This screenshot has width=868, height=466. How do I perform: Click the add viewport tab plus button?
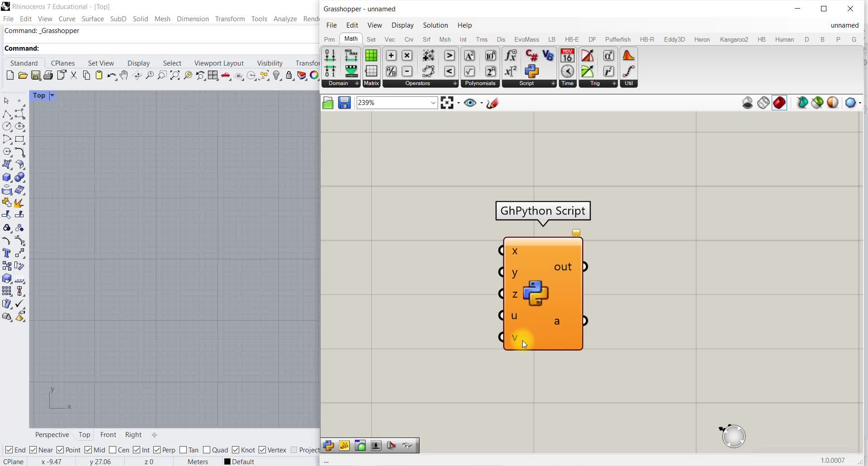tap(155, 435)
